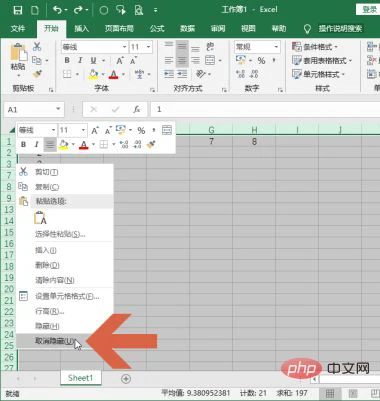
Task: Select 取消隐藏 in the context menu
Action: (55, 341)
